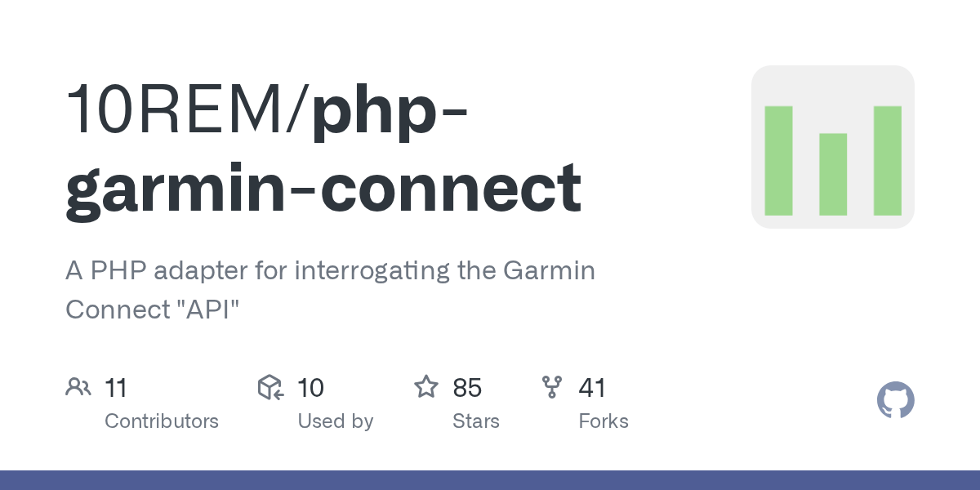Open the 10REM identicon avatar

click(832, 147)
